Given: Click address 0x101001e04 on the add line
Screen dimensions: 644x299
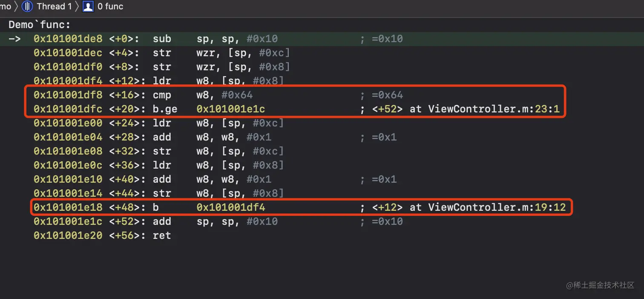Looking at the screenshot, I should [x=68, y=137].
